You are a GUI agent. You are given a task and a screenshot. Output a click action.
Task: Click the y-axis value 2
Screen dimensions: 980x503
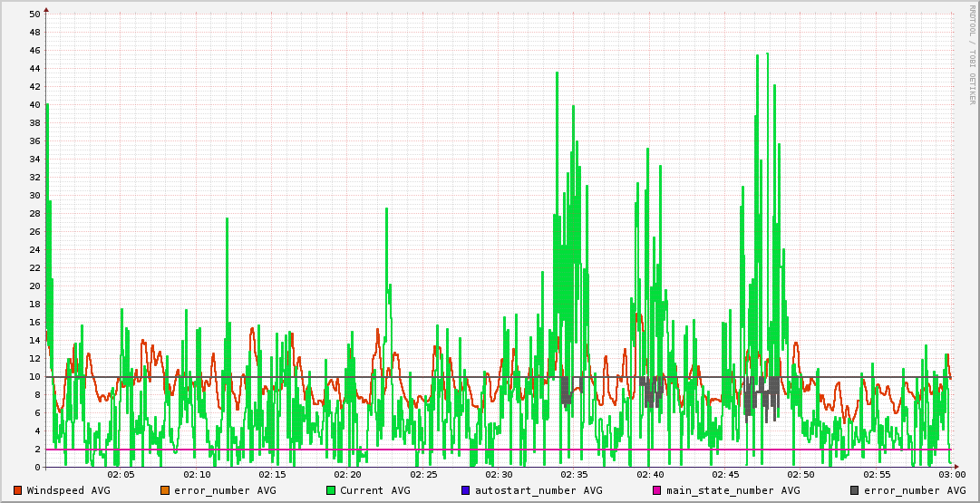point(37,449)
